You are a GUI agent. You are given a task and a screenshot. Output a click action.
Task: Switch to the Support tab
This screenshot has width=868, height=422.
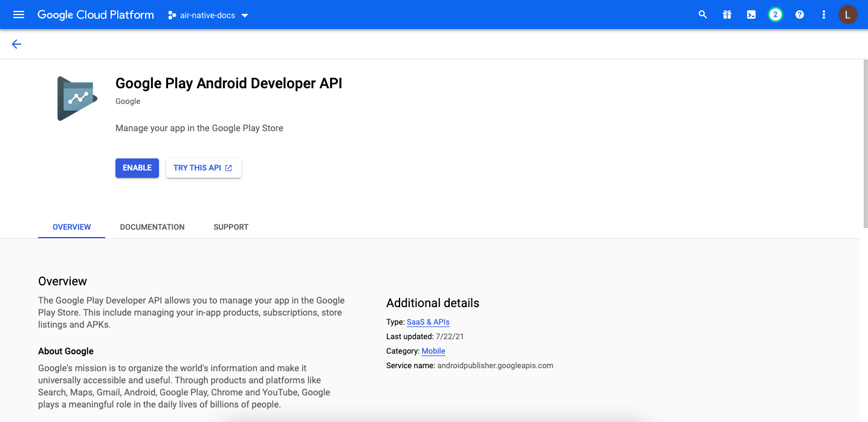tap(231, 227)
